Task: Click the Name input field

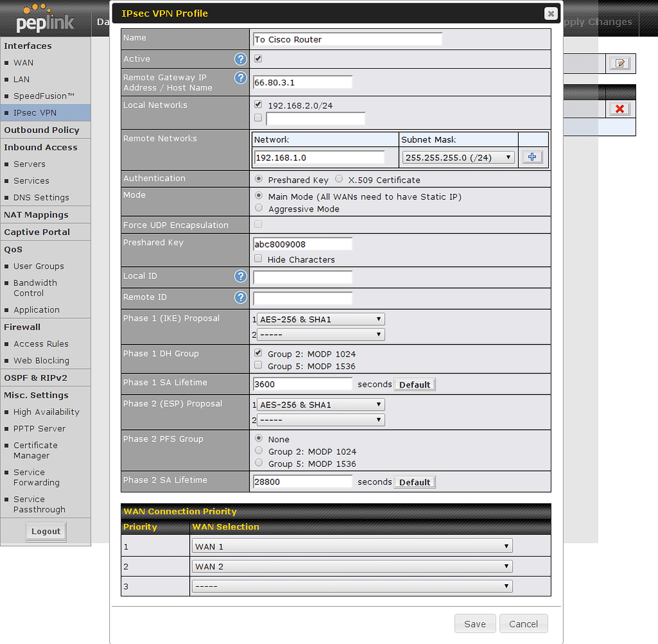Action: pos(347,38)
